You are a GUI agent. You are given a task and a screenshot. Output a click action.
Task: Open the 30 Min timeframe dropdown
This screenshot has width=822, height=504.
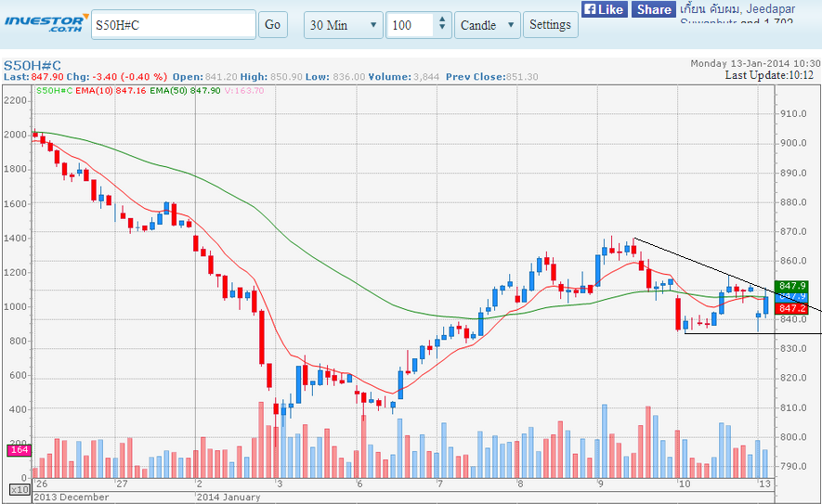(x=343, y=25)
